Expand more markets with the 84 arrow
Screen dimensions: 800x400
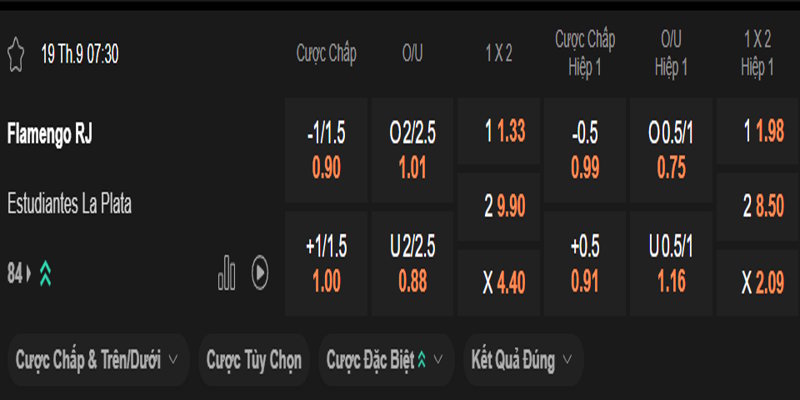point(20,273)
